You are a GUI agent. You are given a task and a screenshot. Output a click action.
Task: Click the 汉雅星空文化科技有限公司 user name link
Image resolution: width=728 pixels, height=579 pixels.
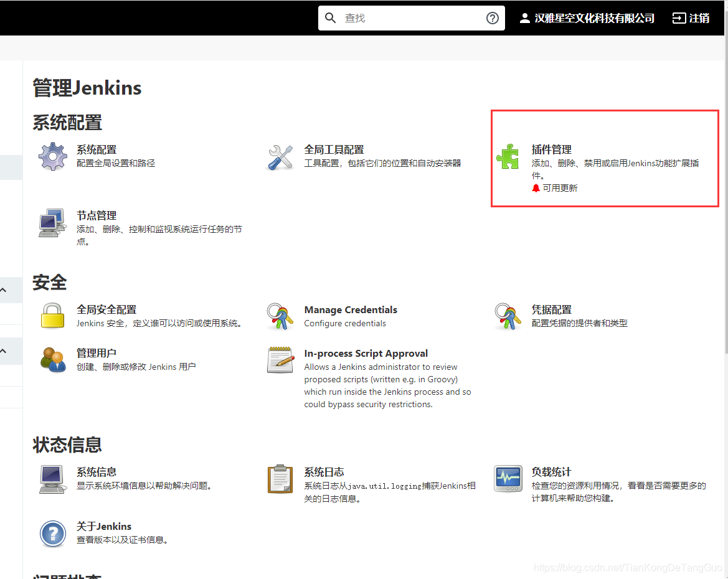click(594, 18)
